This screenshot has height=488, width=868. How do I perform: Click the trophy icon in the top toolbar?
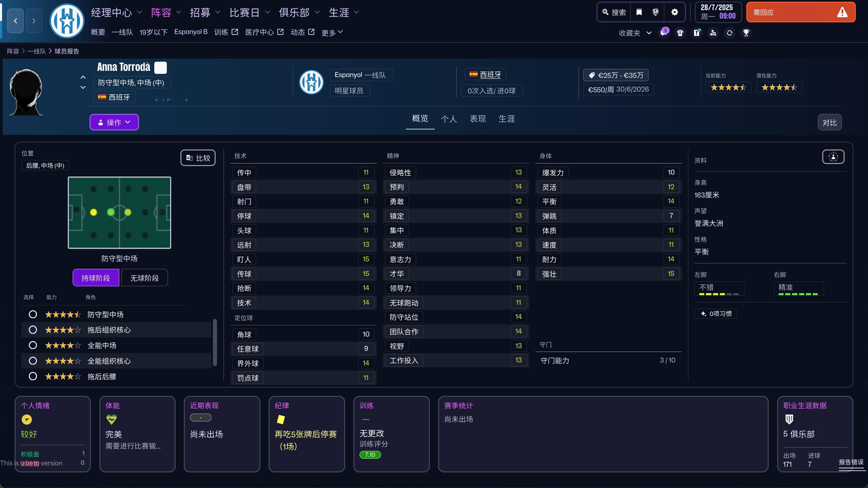746,33
